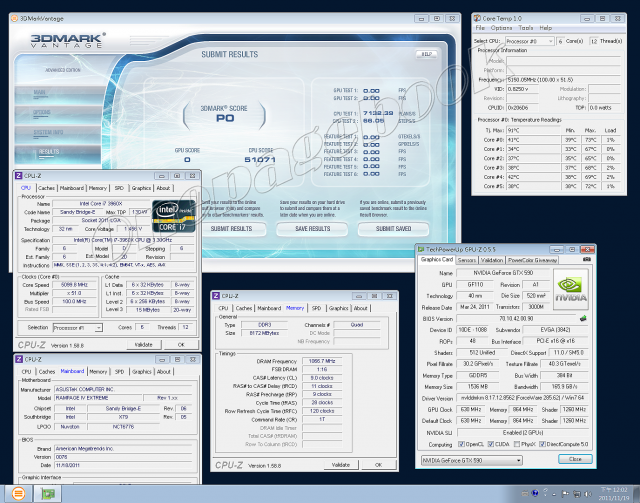640x503 pixels.
Task: Open the PowerColor Giveaway tab in GPU-Z
Action: pos(532,260)
